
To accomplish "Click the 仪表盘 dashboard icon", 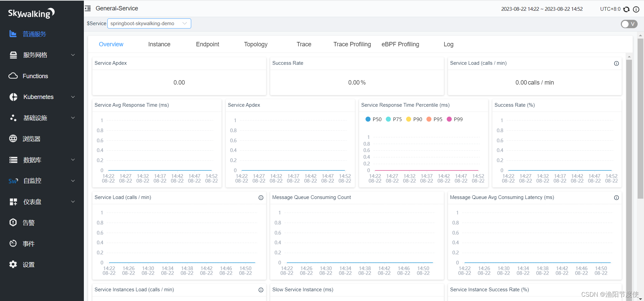I will [x=13, y=202].
